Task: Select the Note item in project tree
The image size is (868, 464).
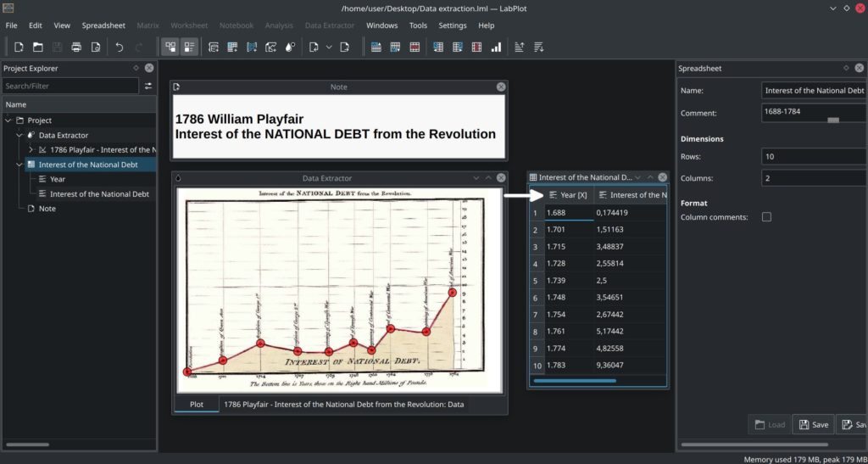Action: tap(47, 209)
